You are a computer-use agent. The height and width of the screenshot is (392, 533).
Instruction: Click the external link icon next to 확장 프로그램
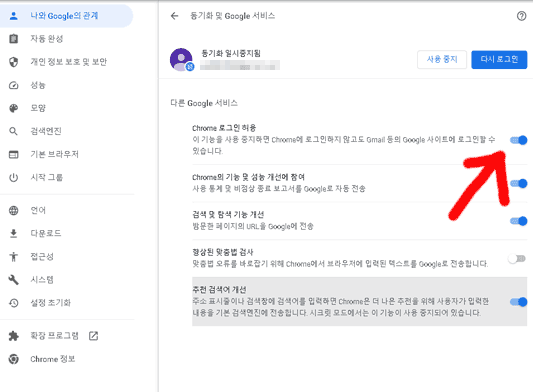tap(93, 336)
